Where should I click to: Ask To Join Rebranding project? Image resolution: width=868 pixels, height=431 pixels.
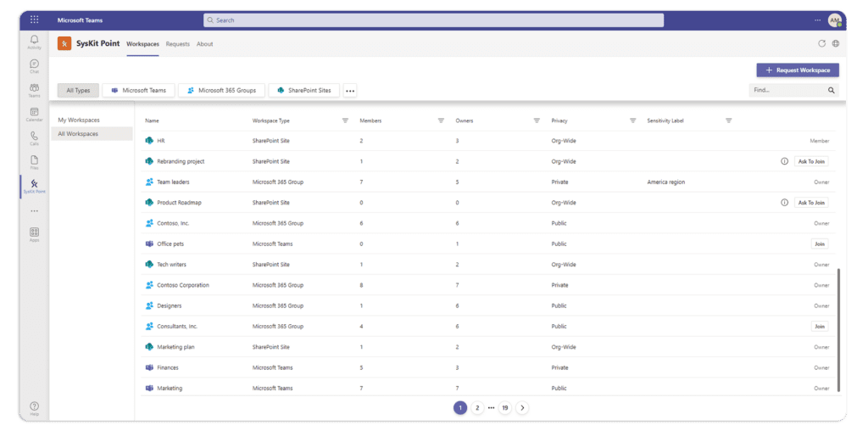[811, 161]
